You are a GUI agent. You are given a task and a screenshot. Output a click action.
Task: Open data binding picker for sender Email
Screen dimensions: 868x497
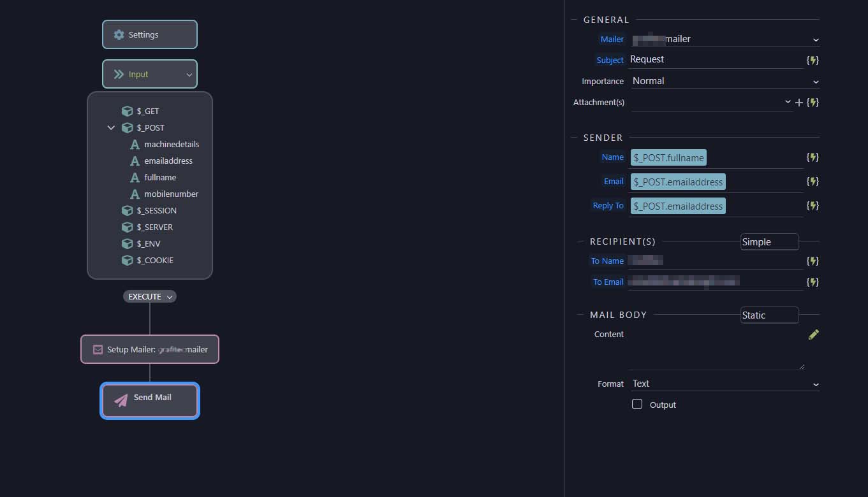(813, 181)
